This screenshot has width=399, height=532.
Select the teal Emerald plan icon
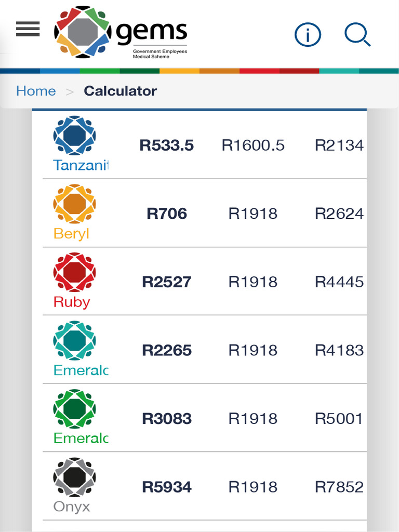(75, 340)
